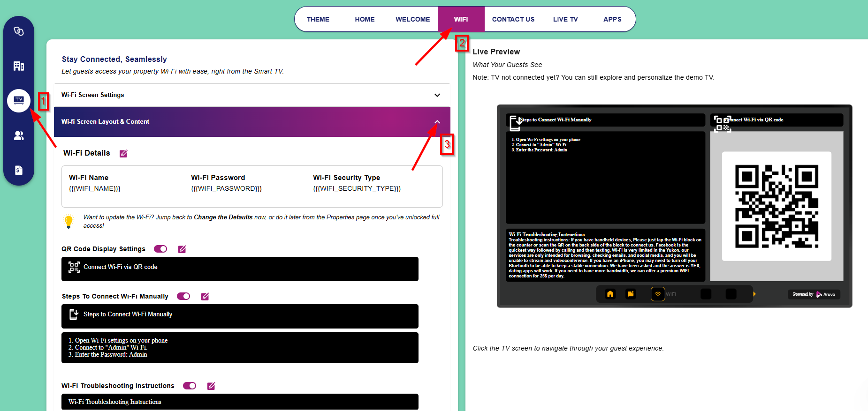Click the {{{WIFI_PASSWORD}}} value

click(x=226, y=188)
